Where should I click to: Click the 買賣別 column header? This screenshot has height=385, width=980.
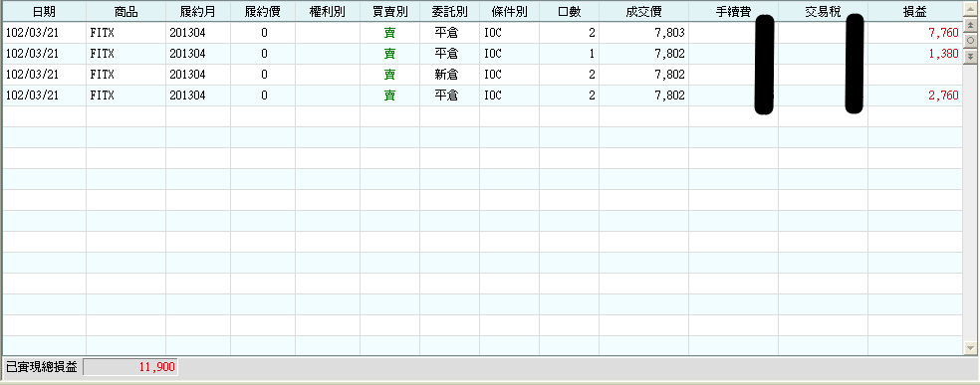tap(389, 12)
